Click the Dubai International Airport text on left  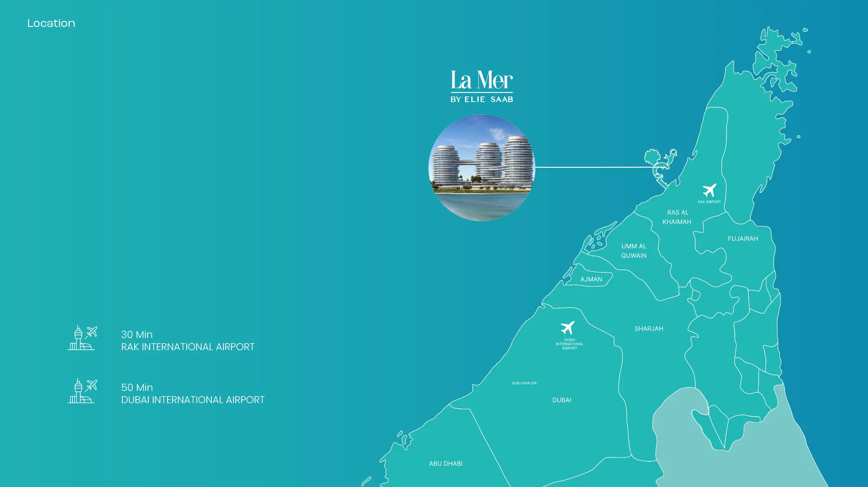[193, 400]
